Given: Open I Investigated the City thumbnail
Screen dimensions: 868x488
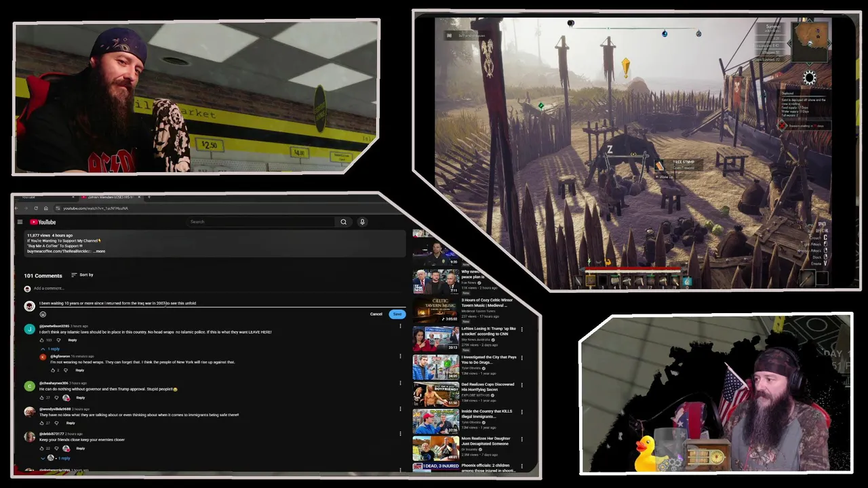Looking at the screenshot, I should (x=436, y=367).
